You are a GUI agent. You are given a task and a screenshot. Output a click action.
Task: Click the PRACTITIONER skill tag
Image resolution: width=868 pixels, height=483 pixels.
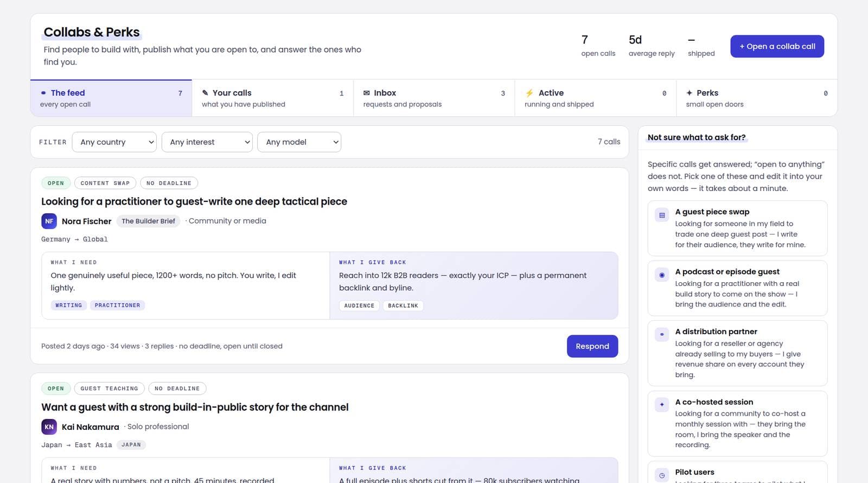coord(117,306)
